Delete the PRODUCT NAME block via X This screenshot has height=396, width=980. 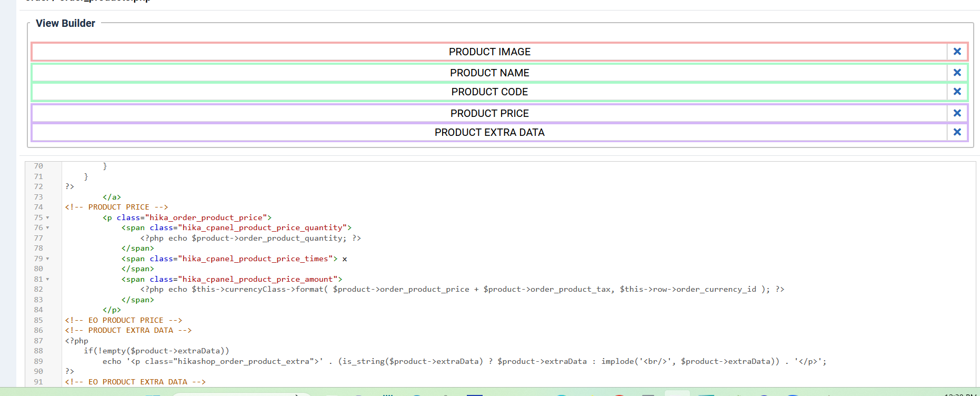coord(957,73)
